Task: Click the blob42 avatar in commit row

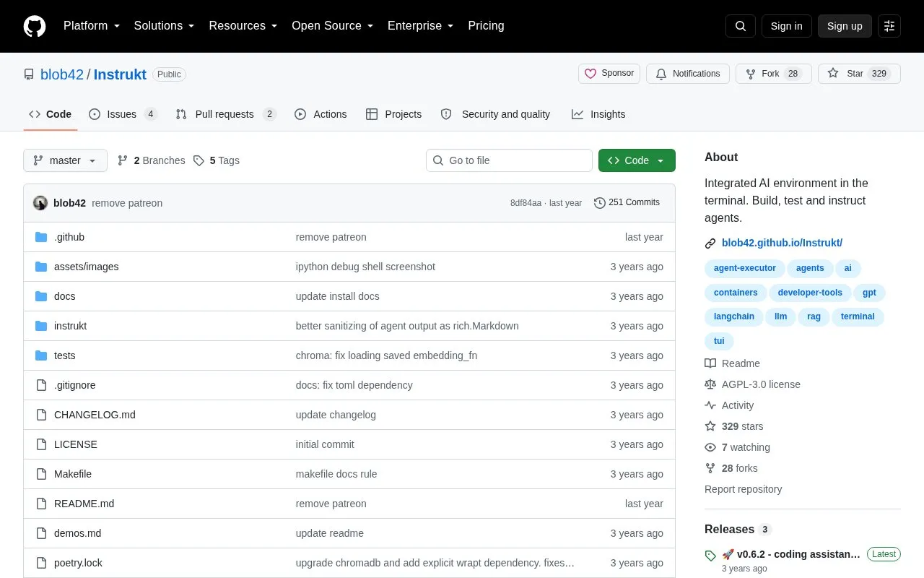Action: (40, 203)
